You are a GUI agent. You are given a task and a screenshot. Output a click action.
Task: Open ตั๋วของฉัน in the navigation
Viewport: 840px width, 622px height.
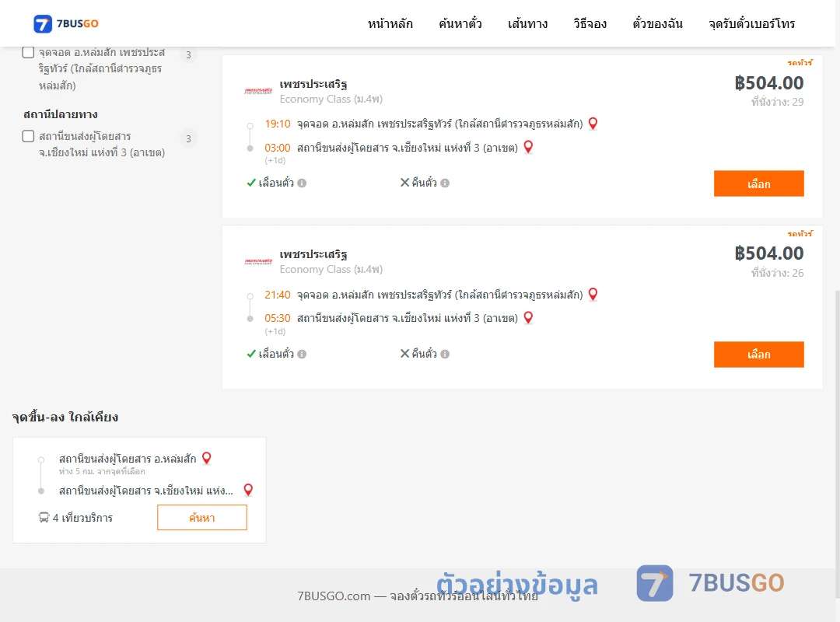[x=657, y=23]
